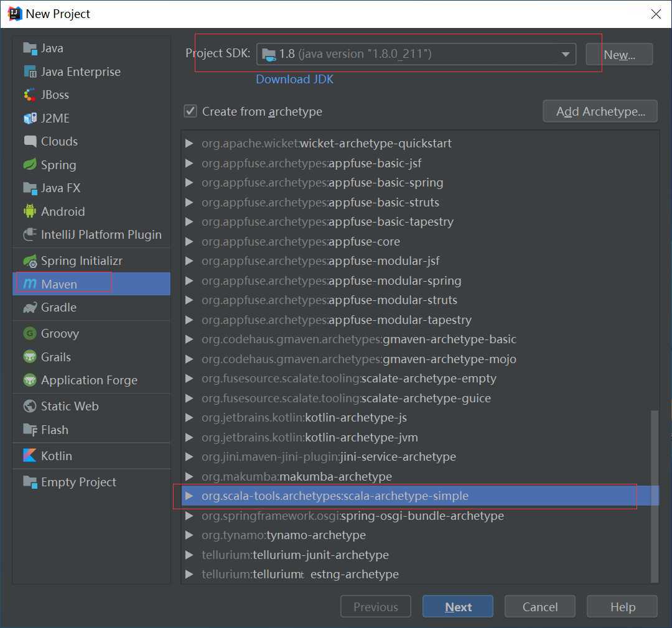Click the Java FX folder icon
672x628 pixels.
coord(30,188)
